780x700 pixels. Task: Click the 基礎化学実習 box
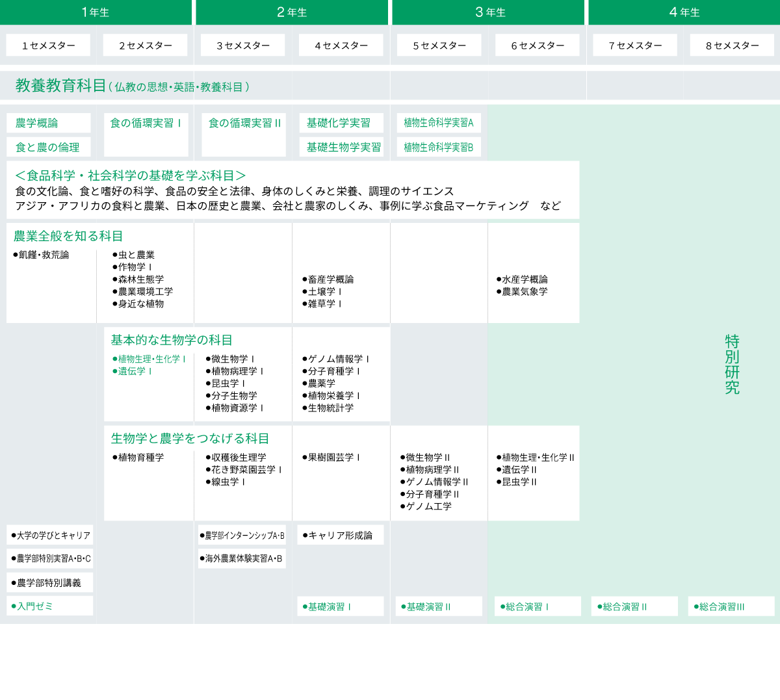coord(341,123)
